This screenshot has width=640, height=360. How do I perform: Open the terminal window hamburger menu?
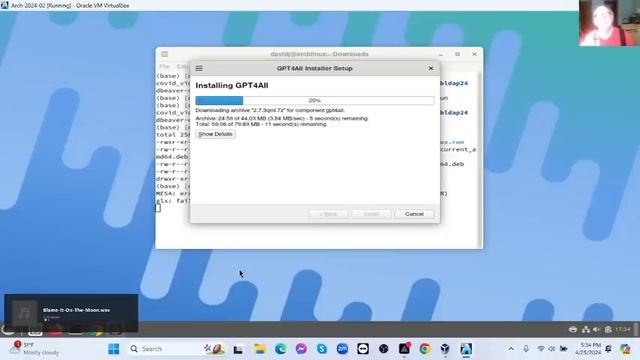click(164, 54)
